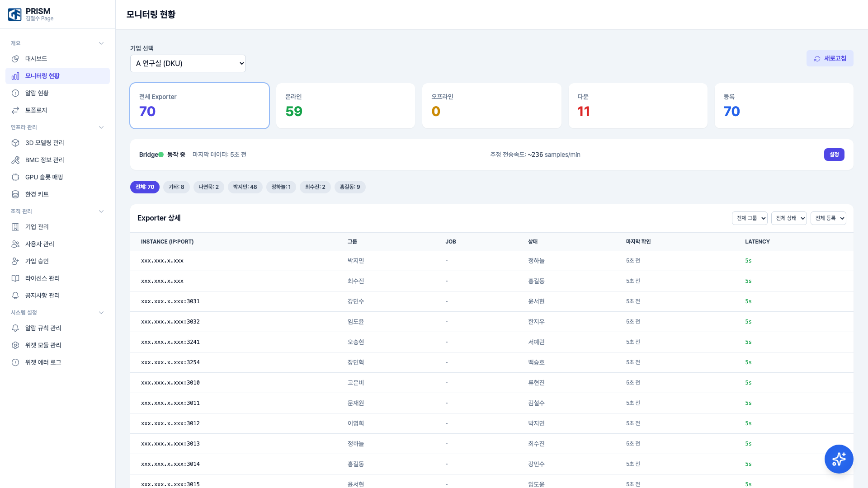This screenshot has height=488, width=868.
Task: Collapse the 인프라 관리 sidebar section
Action: click(101, 127)
